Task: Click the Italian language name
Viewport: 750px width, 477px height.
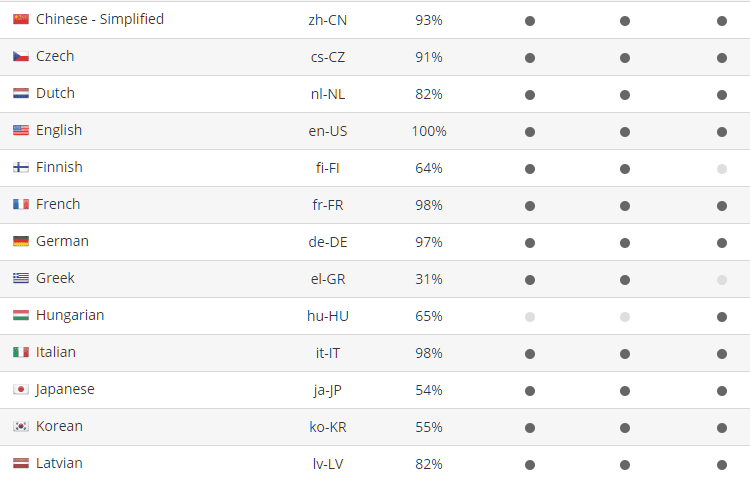Action: 55,352
